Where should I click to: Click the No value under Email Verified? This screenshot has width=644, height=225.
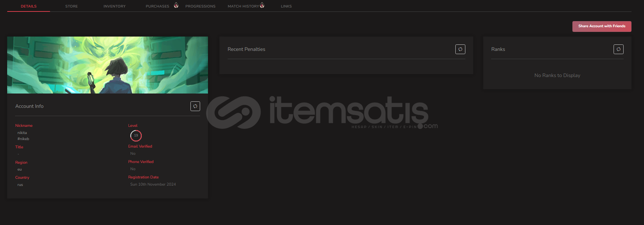point(133,153)
